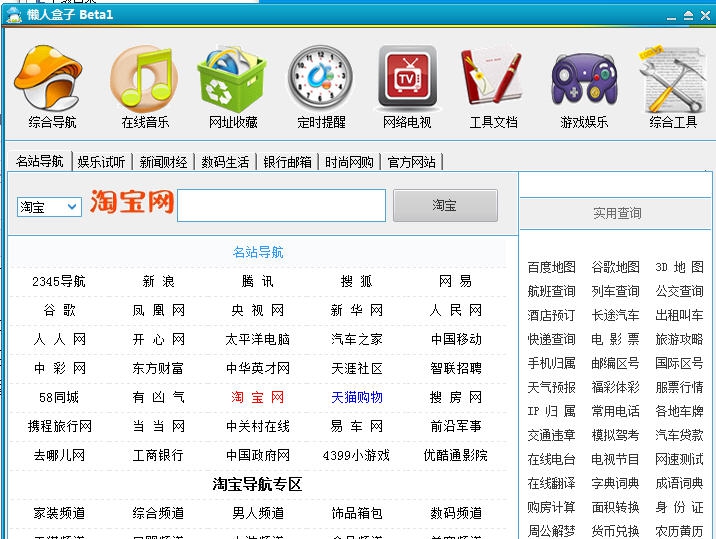Switch to the 官方网站 tab
This screenshot has height=539, width=716.
pyautogui.click(x=411, y=162)
